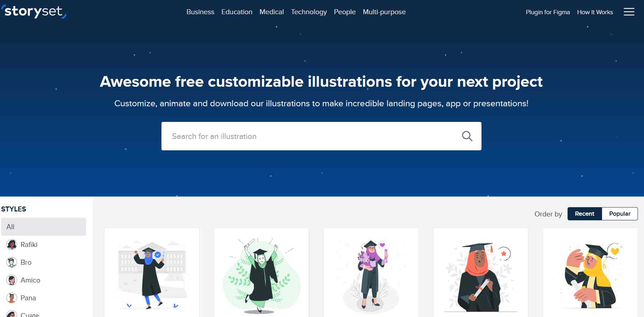Select the Bro style avatar icon
This screenshot has width=644, height=317.
coord(12,262)
